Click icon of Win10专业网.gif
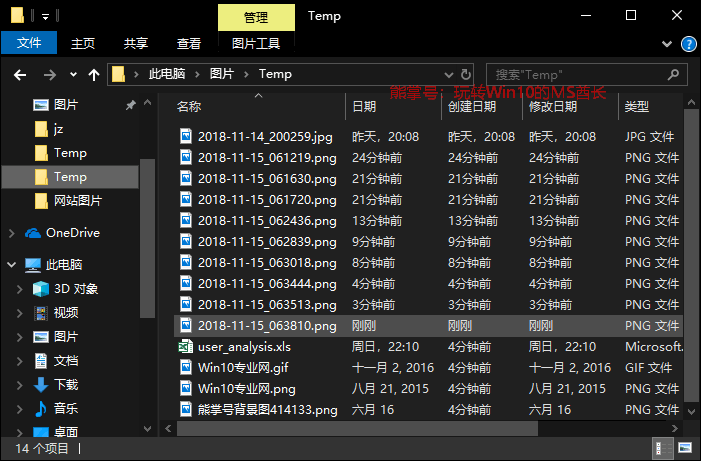Viewport: 701px width, 461px height. (186, 368)
